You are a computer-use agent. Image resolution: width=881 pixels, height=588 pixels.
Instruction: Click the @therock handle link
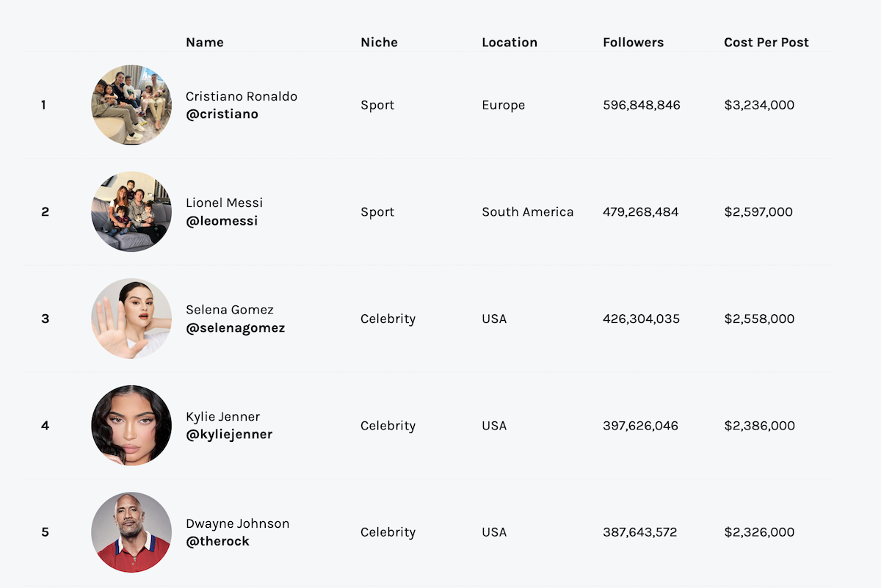(217, 541)
